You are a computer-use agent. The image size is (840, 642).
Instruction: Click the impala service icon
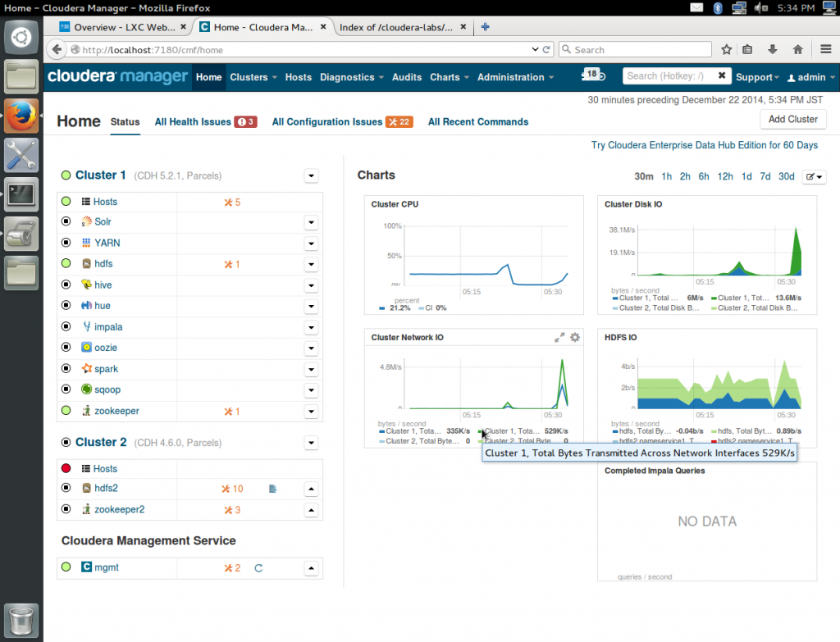pyautogui.click(x=86, y=326)
